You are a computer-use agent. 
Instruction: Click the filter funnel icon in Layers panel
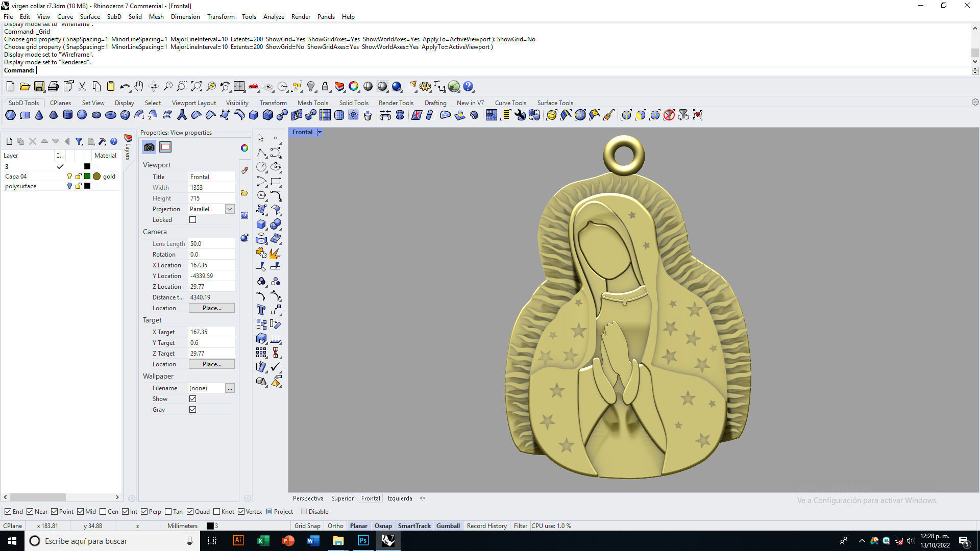79,141
